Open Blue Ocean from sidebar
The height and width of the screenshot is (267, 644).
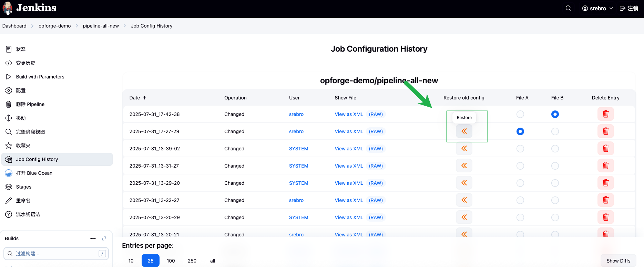34,173
